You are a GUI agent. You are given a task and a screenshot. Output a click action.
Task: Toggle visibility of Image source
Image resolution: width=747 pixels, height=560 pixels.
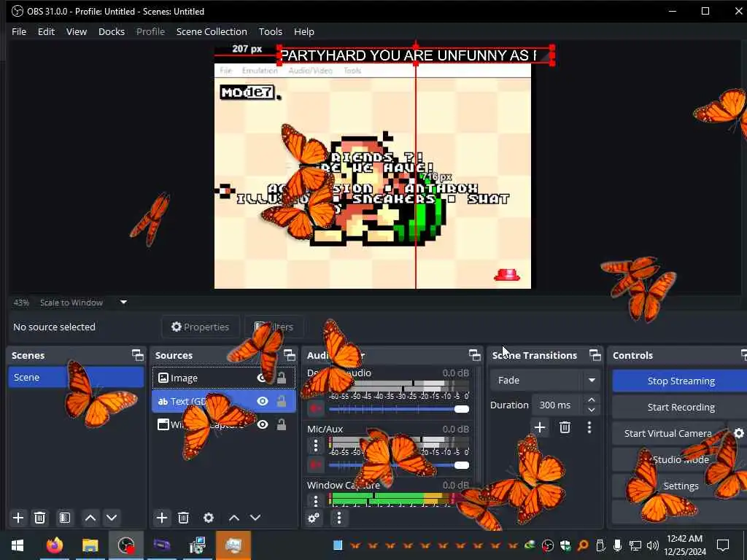coord(262,378)
